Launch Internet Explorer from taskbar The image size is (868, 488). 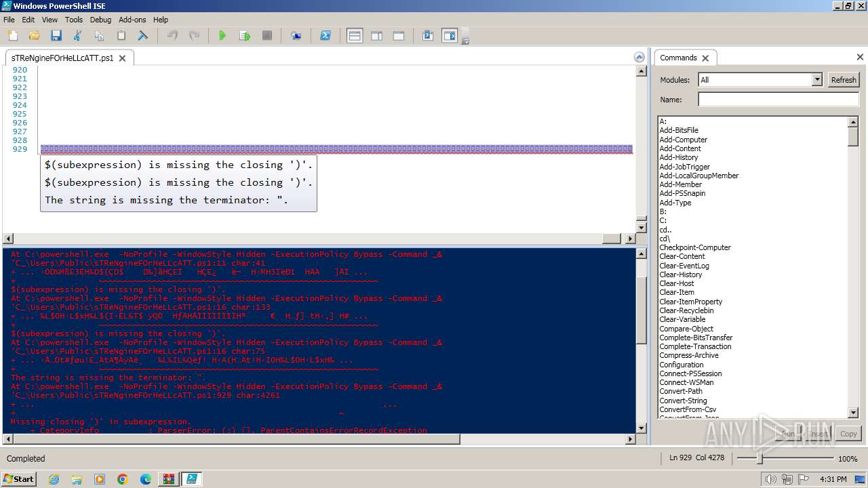pos(54,479)
